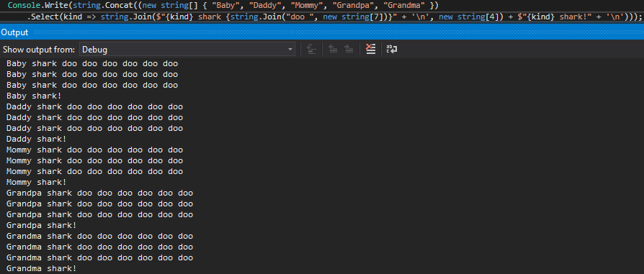
Task: Go to next message in Output toolbar
Action: click(x=349, y=50)
